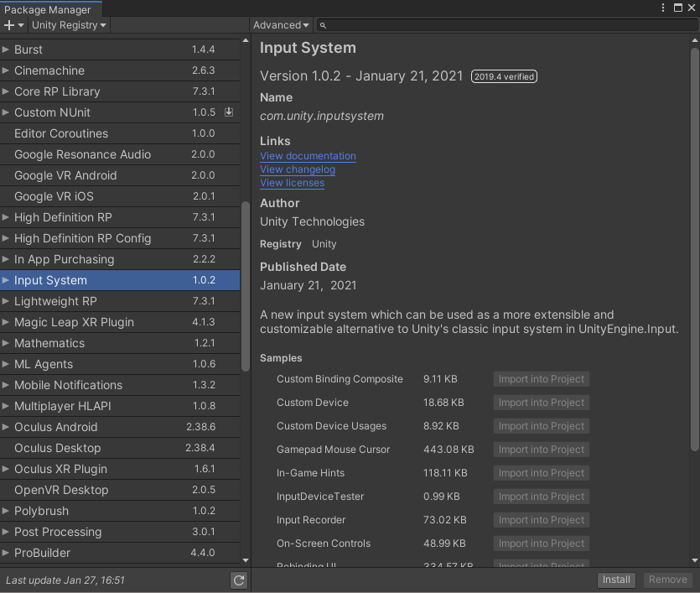Open the three-dot window options menu

pos(663,8)
